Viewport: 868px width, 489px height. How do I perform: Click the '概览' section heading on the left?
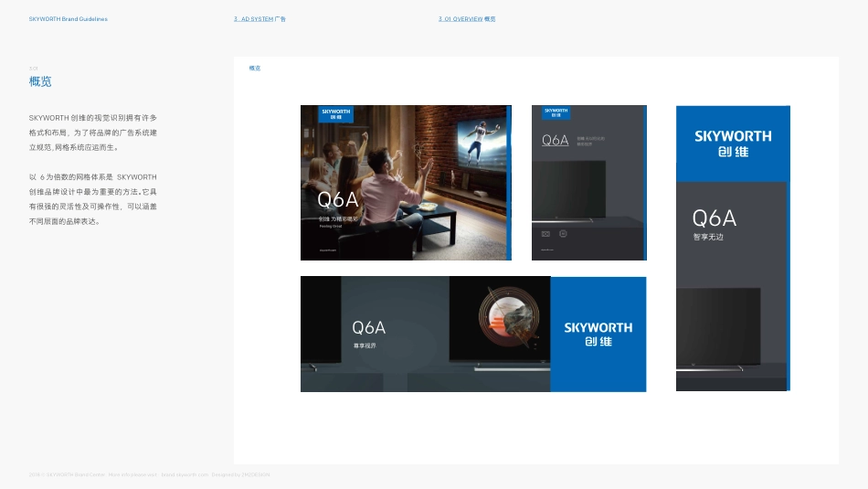[40, 81]
